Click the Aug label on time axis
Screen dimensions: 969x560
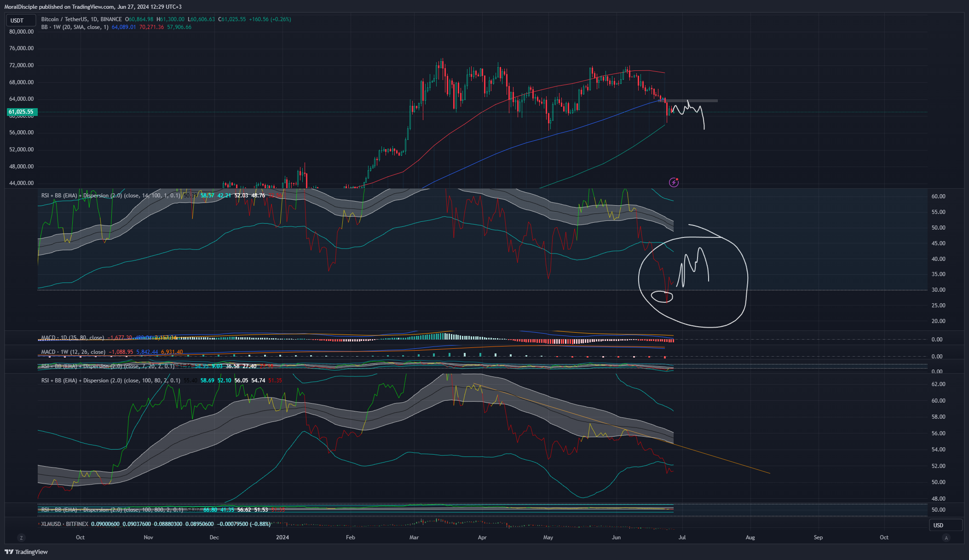[x=750, y=537]
